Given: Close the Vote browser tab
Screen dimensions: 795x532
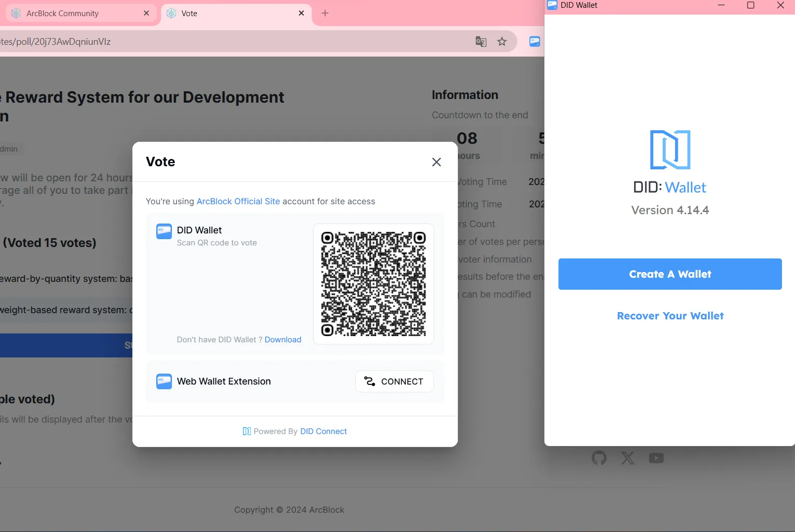Looking at the screenshot, I should click(301, 14).
